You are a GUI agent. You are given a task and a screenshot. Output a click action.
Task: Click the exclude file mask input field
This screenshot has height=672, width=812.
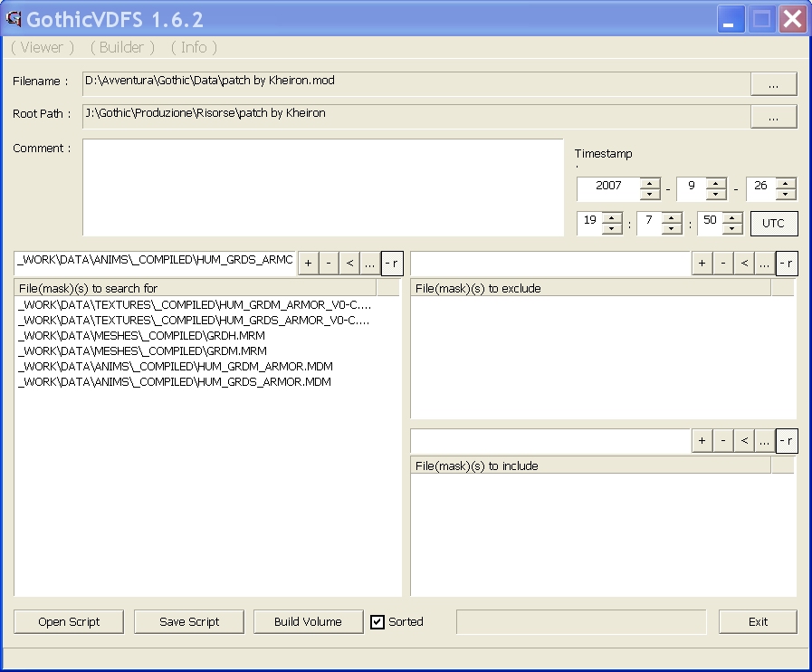tap(550, 263)
